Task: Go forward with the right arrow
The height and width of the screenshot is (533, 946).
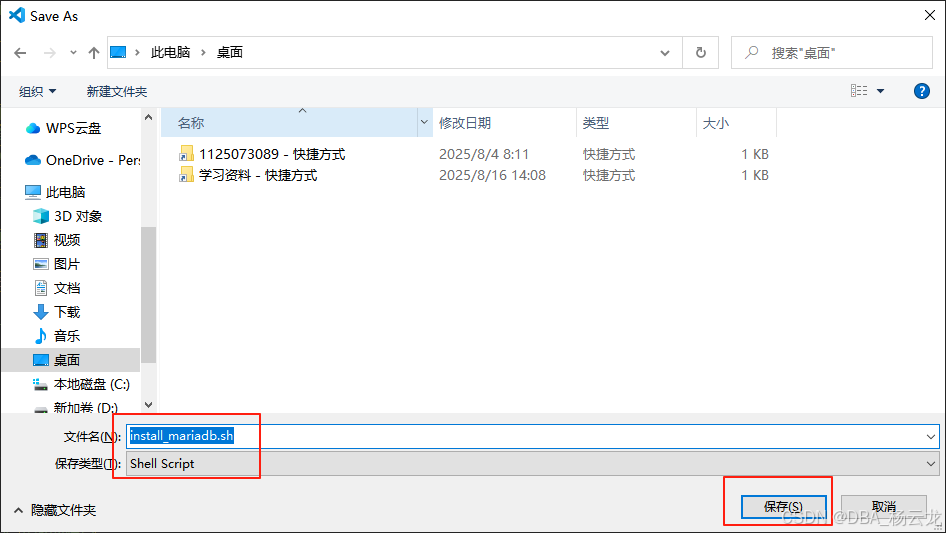Action: (49, 53)
